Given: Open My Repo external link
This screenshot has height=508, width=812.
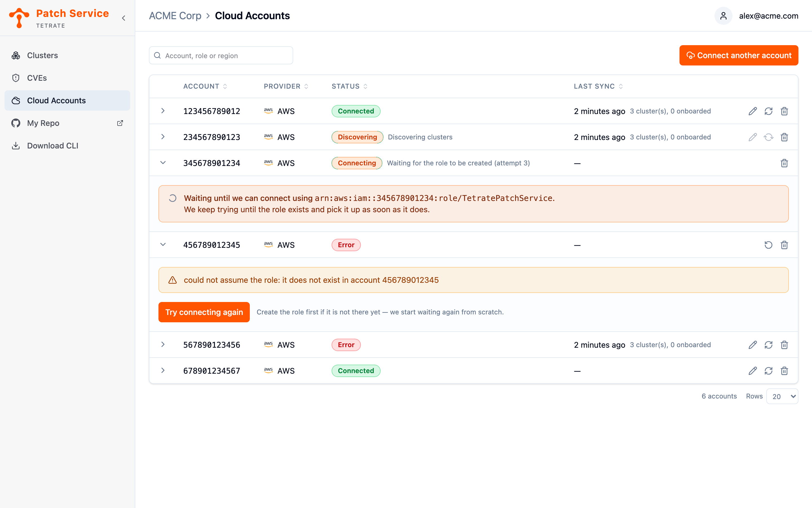Looking at the screenshot, I should [x=67, y=123].
